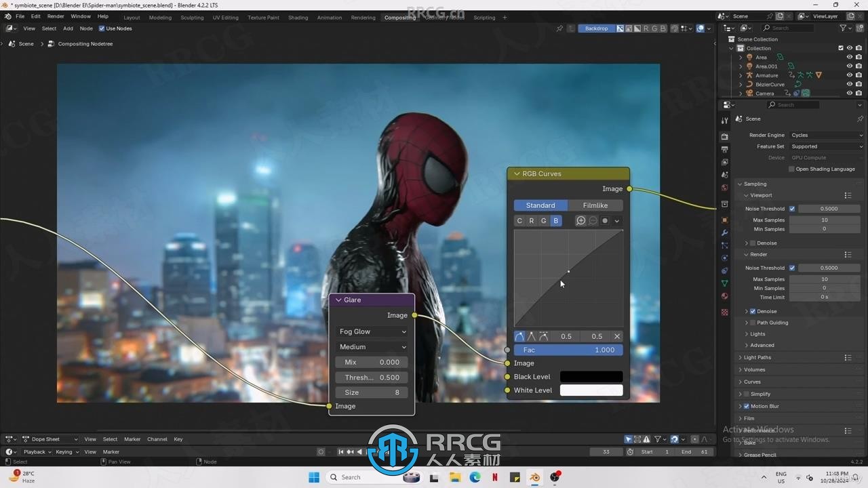Screen dimensions: 868x488
Task: Zoom in on the curve widget
Action: (580, 220)
